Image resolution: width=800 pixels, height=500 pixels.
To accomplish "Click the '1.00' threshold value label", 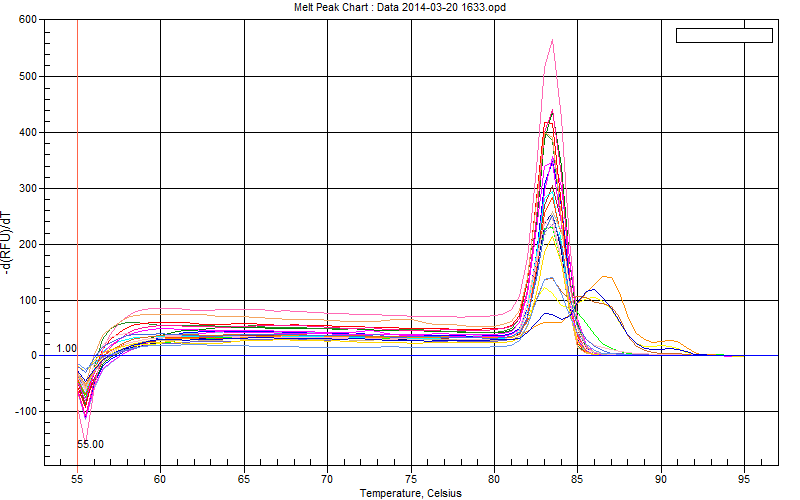I will tap(66, 348).
